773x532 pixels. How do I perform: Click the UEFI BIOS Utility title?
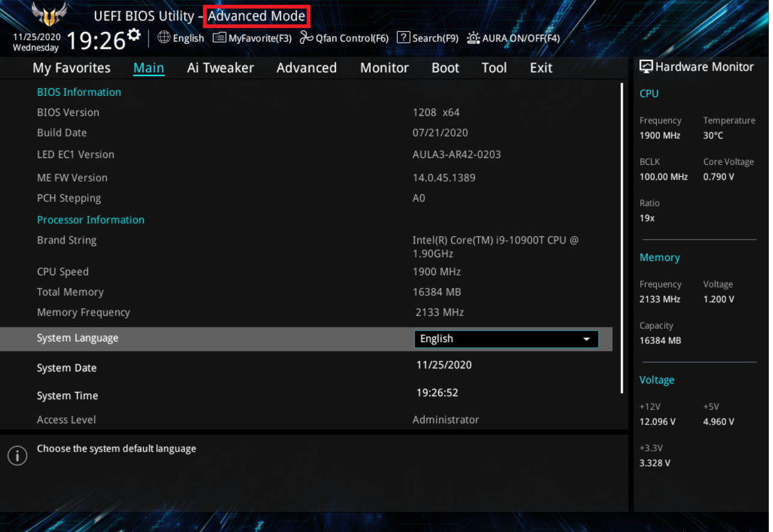(144, 16)
